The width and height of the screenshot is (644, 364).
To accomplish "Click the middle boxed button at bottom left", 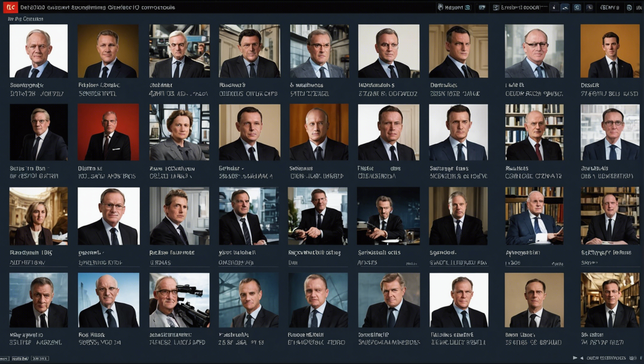I will (x=20, y=358).
